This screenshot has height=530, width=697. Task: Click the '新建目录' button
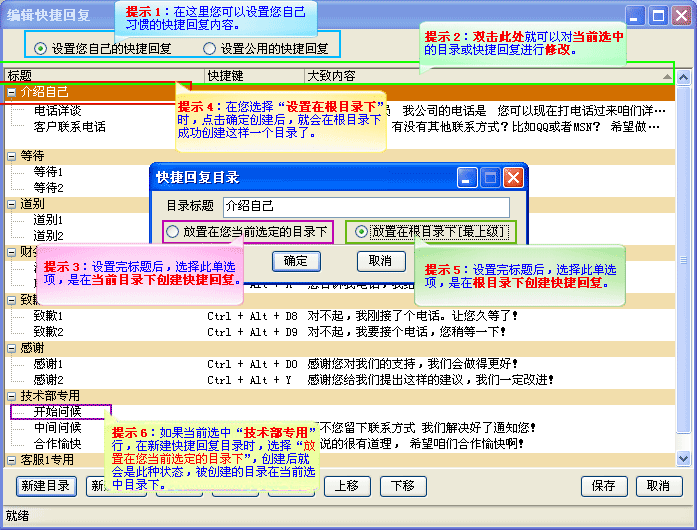[45, 486]
